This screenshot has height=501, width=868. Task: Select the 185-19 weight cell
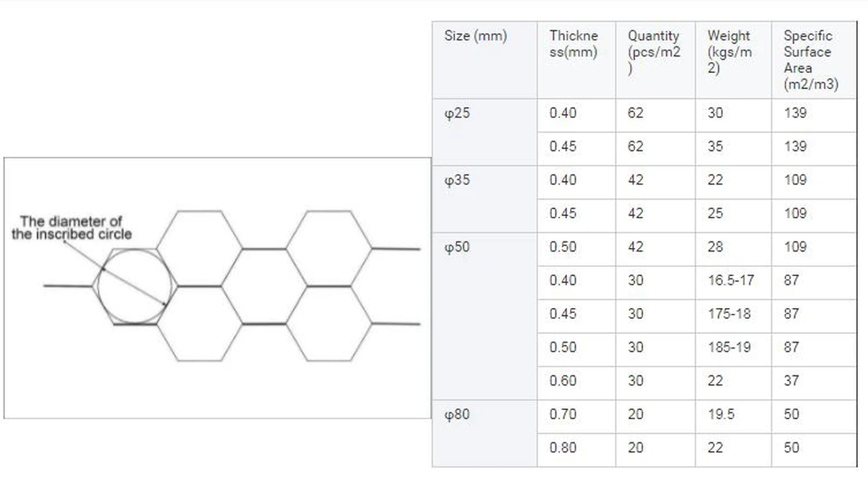729,348
